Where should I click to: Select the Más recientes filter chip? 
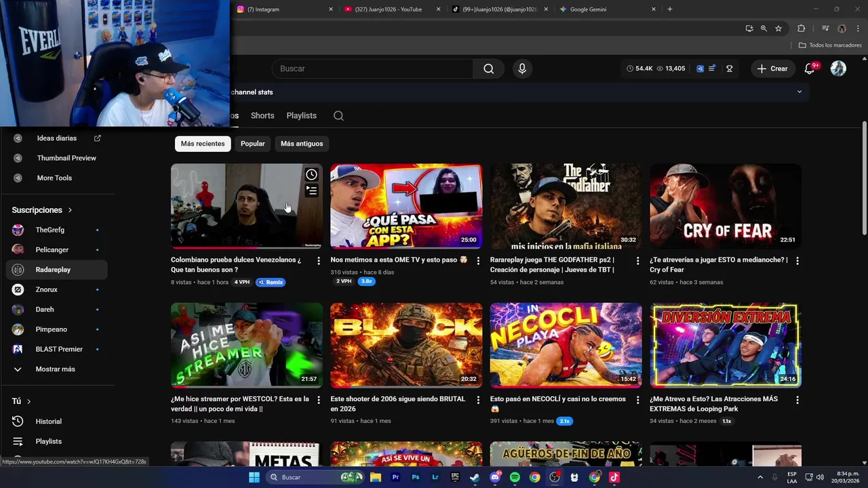coord(203,144)
